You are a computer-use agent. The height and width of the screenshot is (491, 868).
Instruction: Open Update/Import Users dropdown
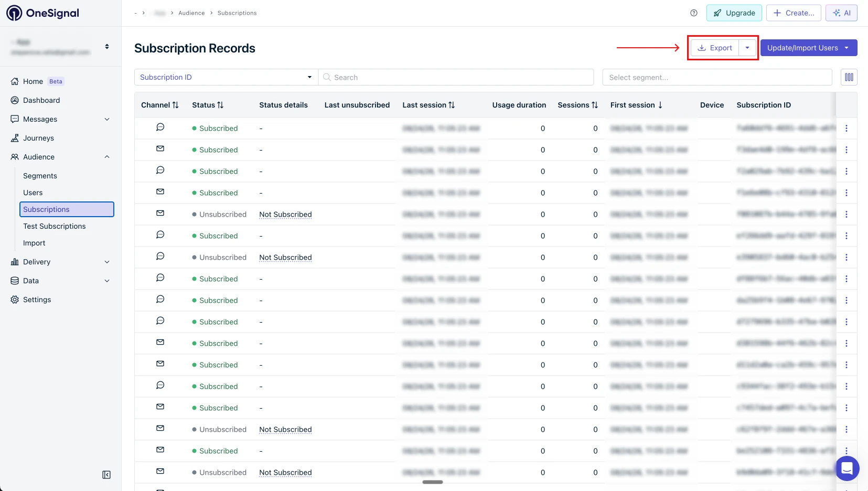[808, 48]
